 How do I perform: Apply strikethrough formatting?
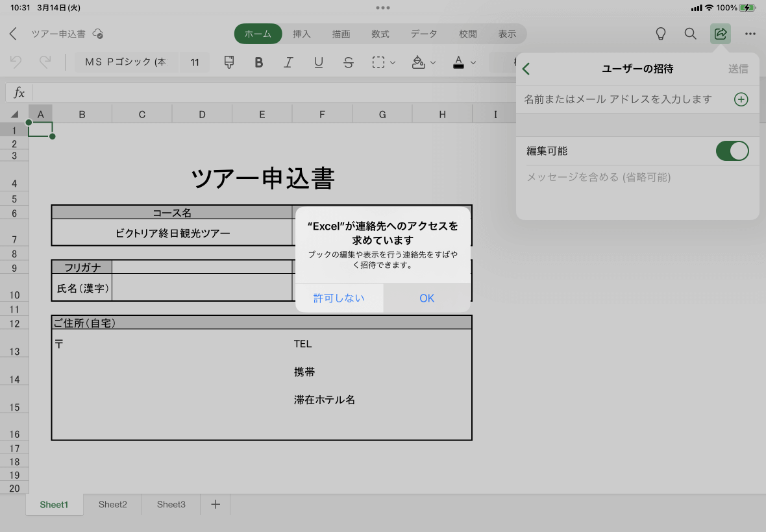[x=348, y=62]
